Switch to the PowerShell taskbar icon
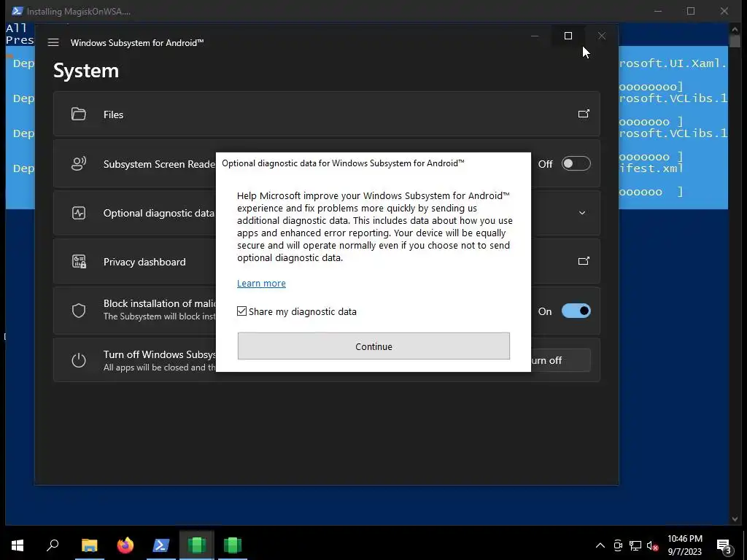This screenshot has height=560, width=747. coord(161,545)
